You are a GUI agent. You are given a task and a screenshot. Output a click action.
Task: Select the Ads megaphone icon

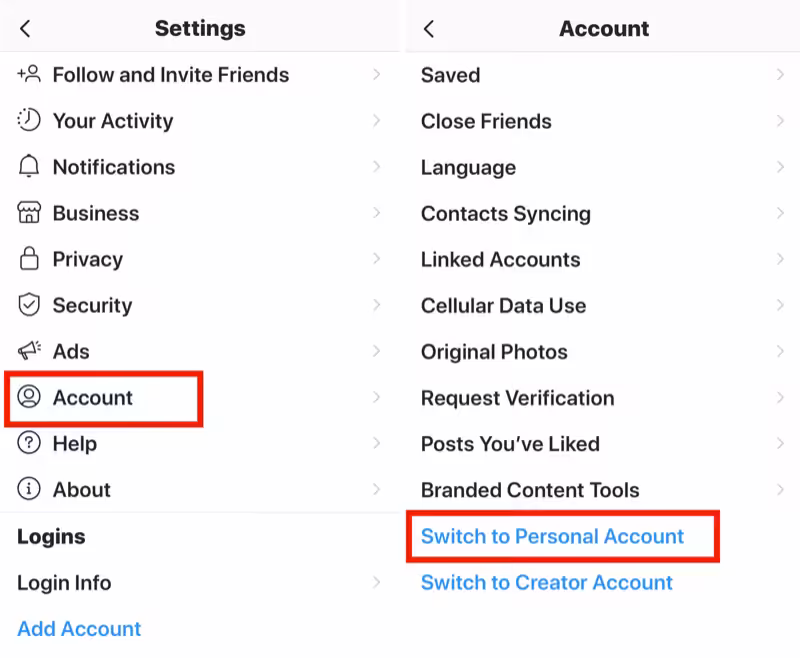(x=28, y=351)
